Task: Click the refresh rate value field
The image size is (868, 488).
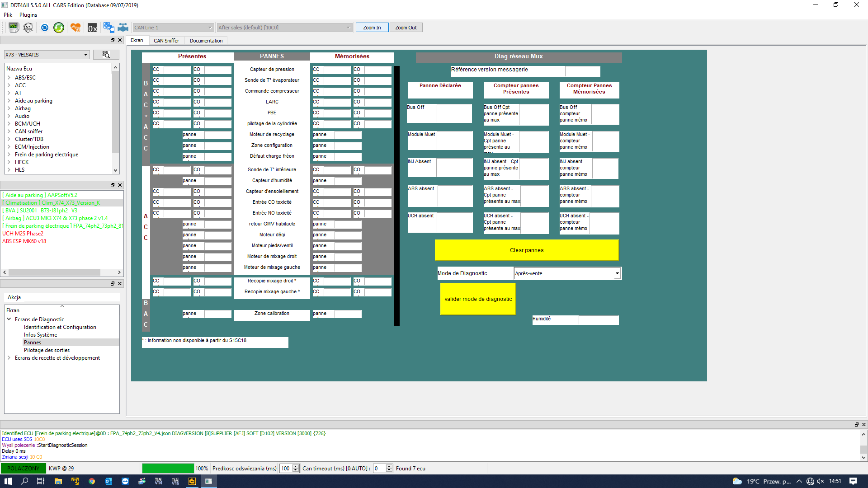Action: pyautogui.click(x=286, y=469)
